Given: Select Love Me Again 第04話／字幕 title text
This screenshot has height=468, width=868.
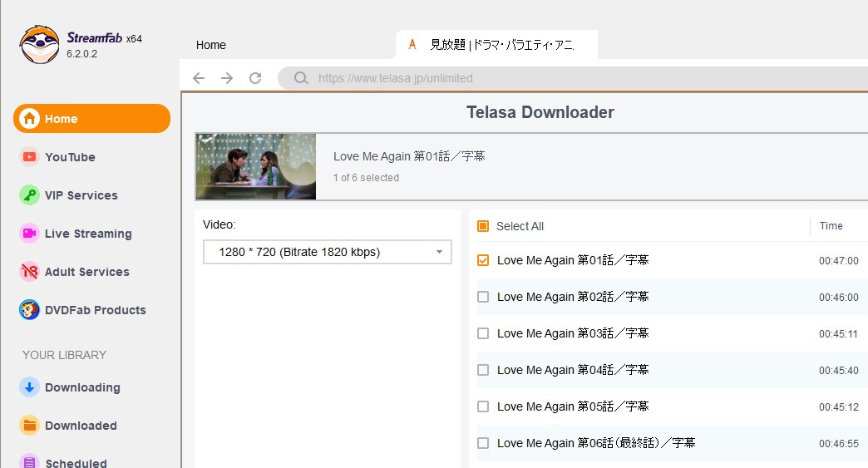Looking at the screenshot, I should point(573,370).
